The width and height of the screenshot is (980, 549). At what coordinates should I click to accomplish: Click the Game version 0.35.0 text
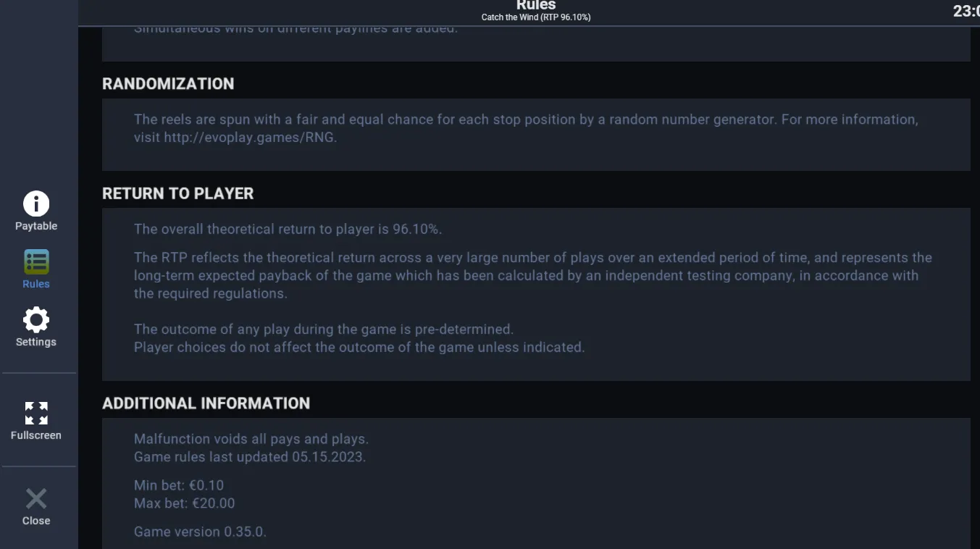[201, 532]
